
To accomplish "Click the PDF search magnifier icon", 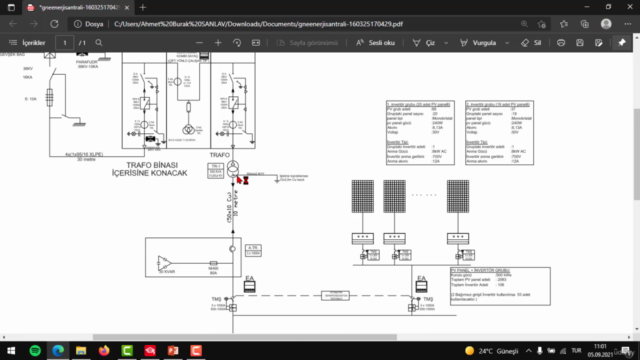I will 99,42.
